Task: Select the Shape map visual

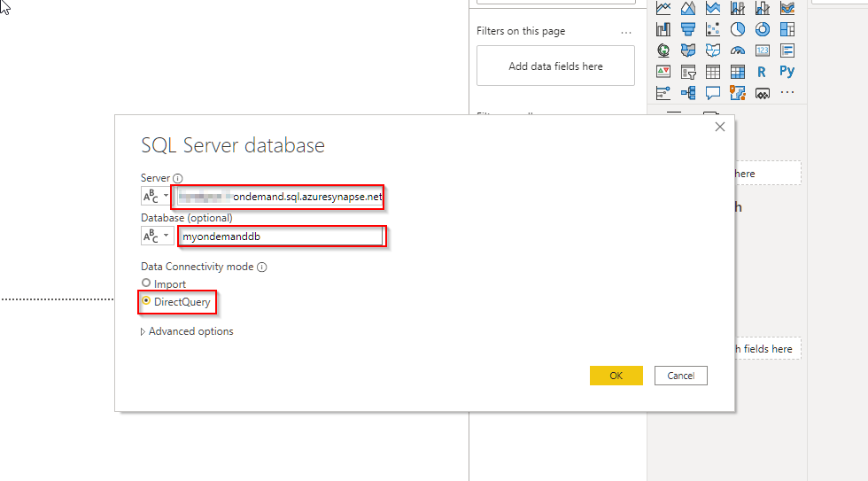Action: [713, 50]
